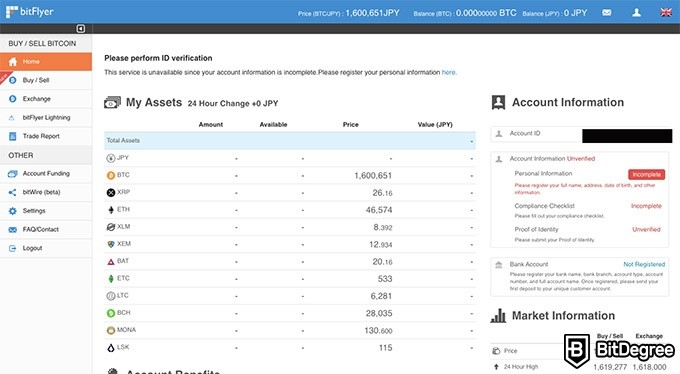Click the Account ID field
This screenshot has width=680, height=374.
pyautogui.click(x=581, y=134)
